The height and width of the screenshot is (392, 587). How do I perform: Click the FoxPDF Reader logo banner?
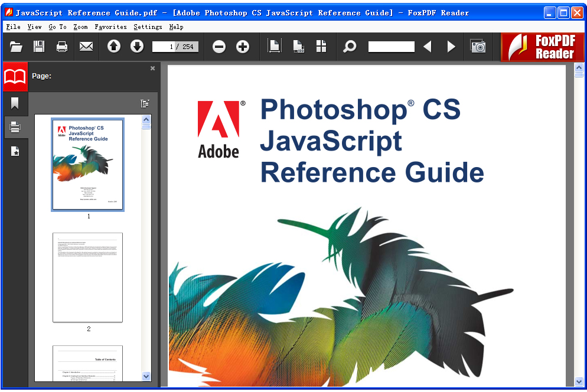pyautogui.click(x=542, y=47)
